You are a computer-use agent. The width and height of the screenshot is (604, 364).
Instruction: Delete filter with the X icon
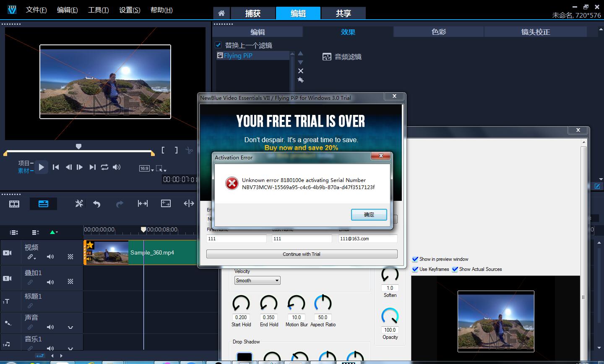click(300, 71)
